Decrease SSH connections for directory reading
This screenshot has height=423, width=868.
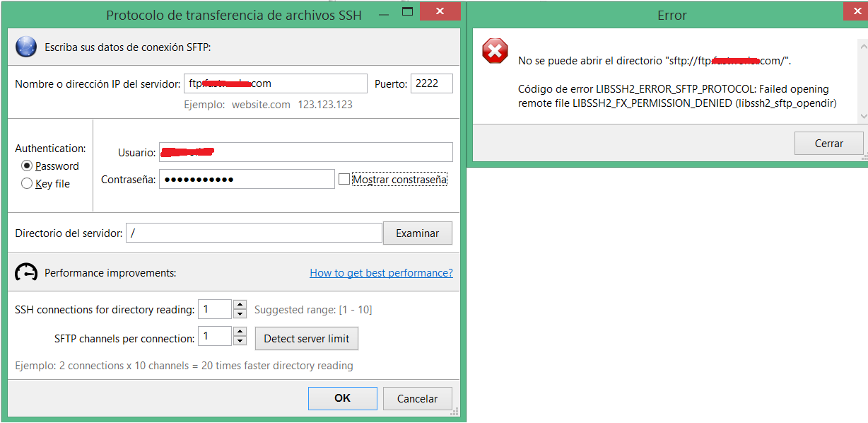pyautogui.click(x=240, y=314)
